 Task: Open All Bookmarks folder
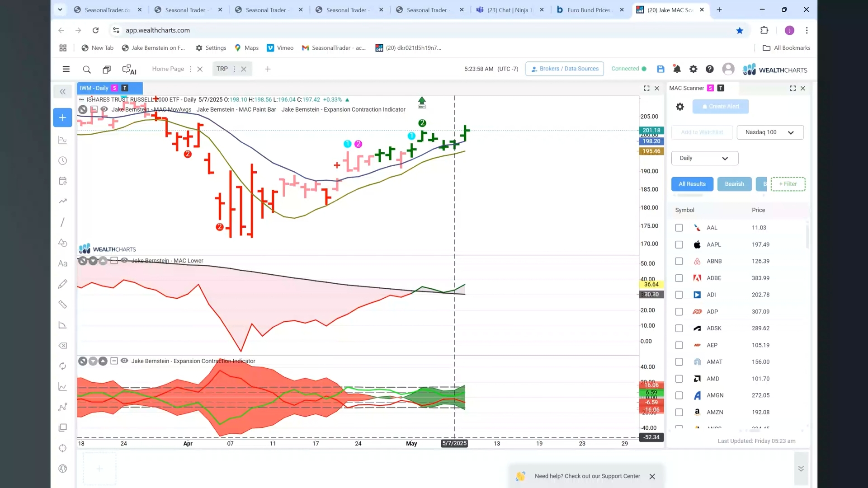coord(787,48)
